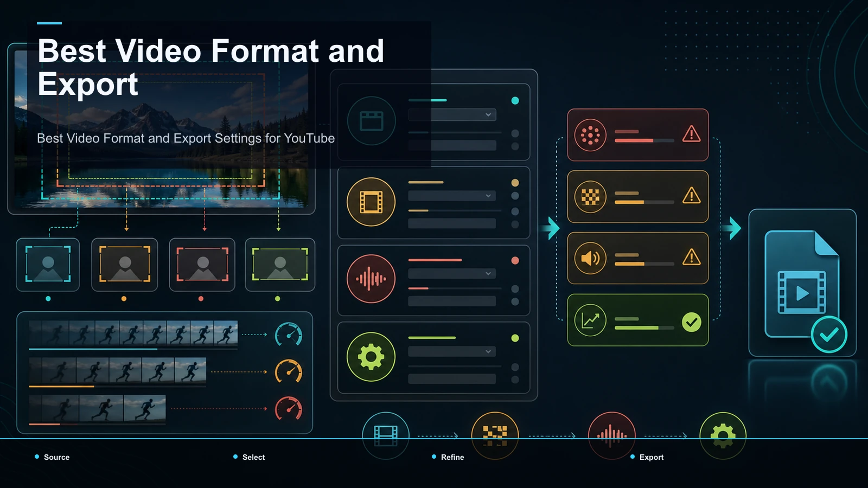Click the bottom row film strip circle icon
868x488 pixels.
[386, 435]
